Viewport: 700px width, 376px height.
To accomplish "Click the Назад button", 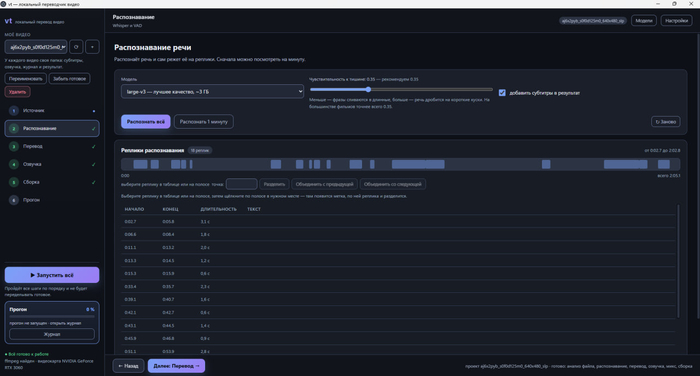I will (128, 366).
